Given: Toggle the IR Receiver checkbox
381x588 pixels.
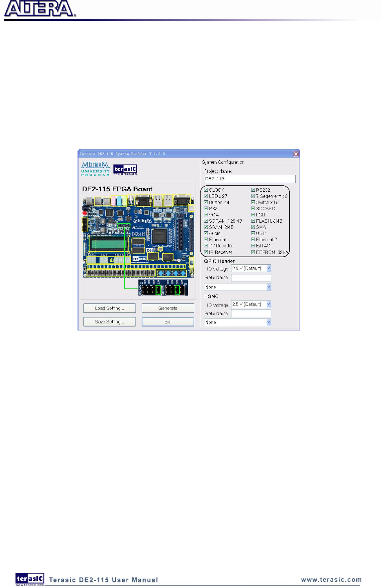Looking at the screenshot, I should click(x=206, y=252).
